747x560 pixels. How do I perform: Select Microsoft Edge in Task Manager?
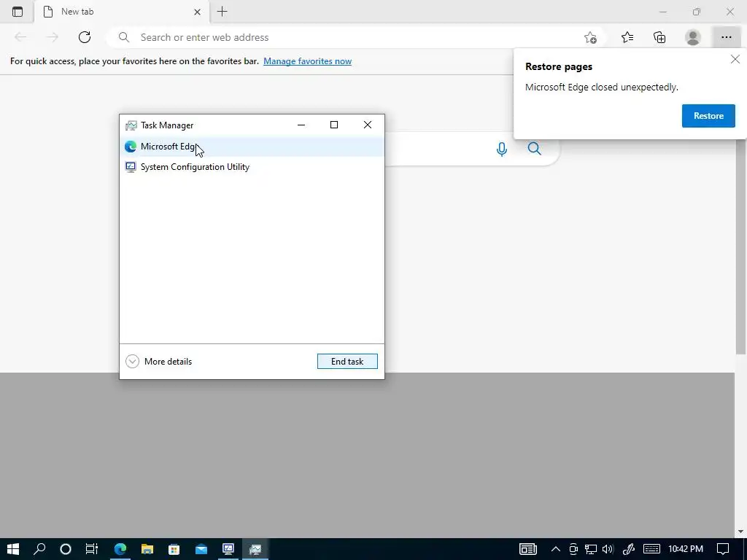coord(252,147)
